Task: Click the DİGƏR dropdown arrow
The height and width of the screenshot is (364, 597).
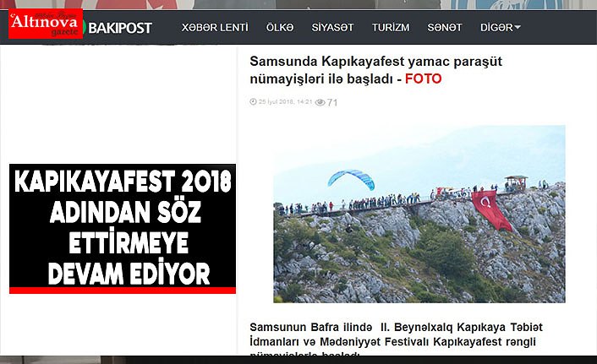Action: click(x=517, y=27)
